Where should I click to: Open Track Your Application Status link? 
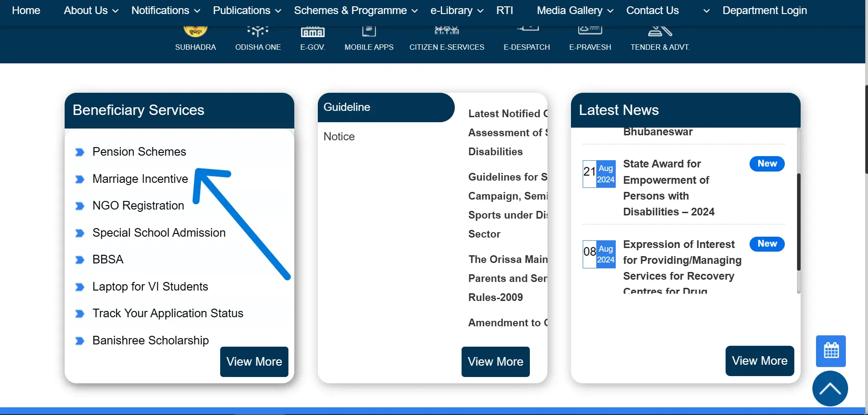(168, 313)
